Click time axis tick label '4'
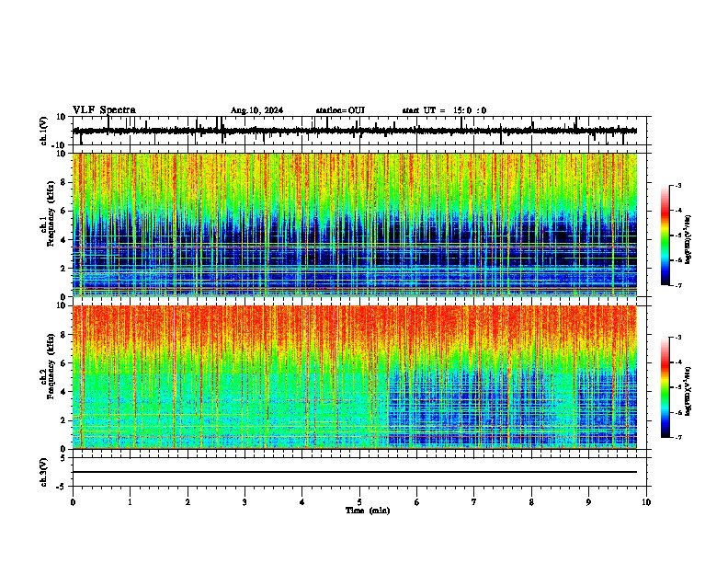728x563 pixels. [301, 502]
